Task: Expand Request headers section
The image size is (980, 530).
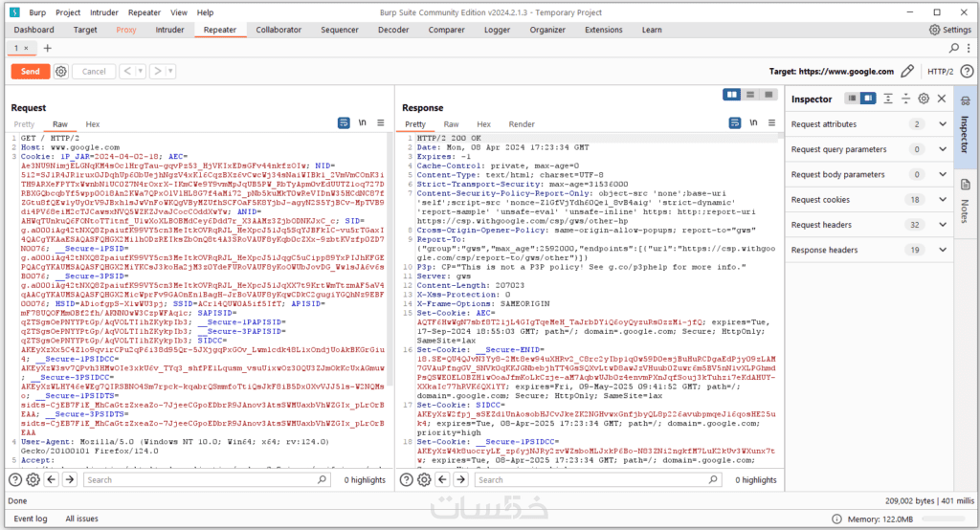Action: (x=869, y=225)
